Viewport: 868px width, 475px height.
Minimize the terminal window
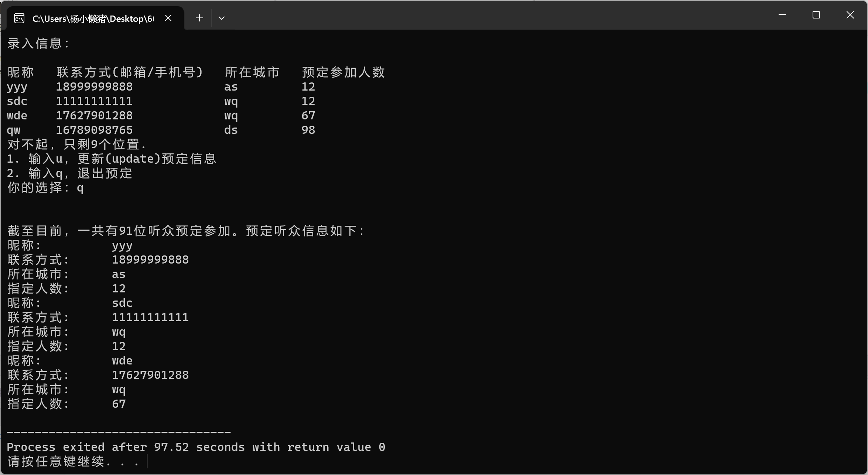click(782, 15)
